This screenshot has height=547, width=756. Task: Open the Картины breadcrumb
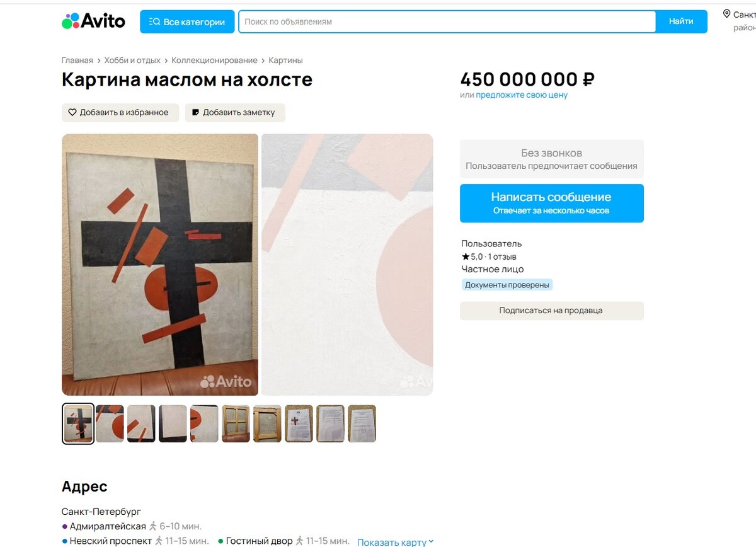tap(285, 60)
